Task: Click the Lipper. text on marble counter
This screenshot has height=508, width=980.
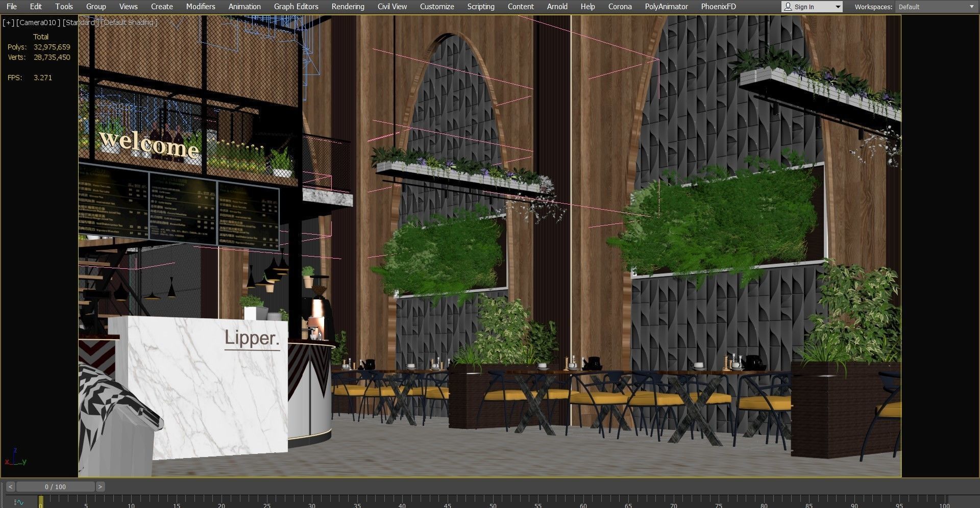Action: [x=252, y=339]
